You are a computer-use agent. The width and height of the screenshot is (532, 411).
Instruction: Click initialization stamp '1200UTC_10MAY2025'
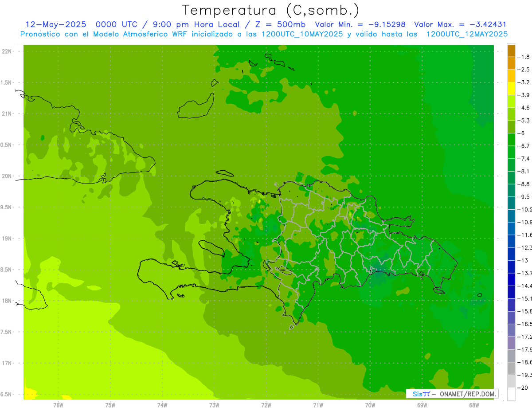pos(302,34)
